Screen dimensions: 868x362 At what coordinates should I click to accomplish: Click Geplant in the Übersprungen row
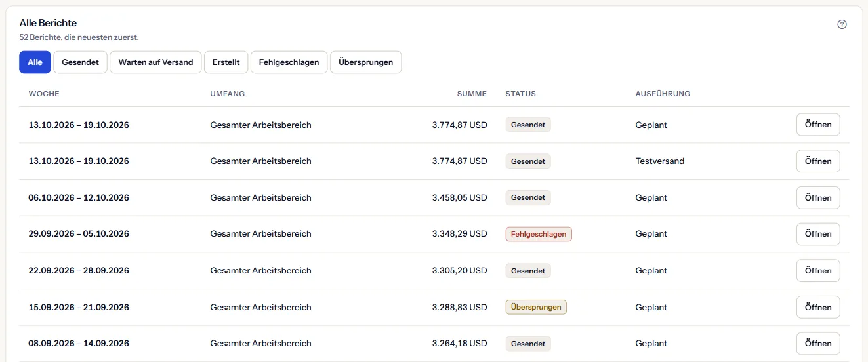(651, 307)
